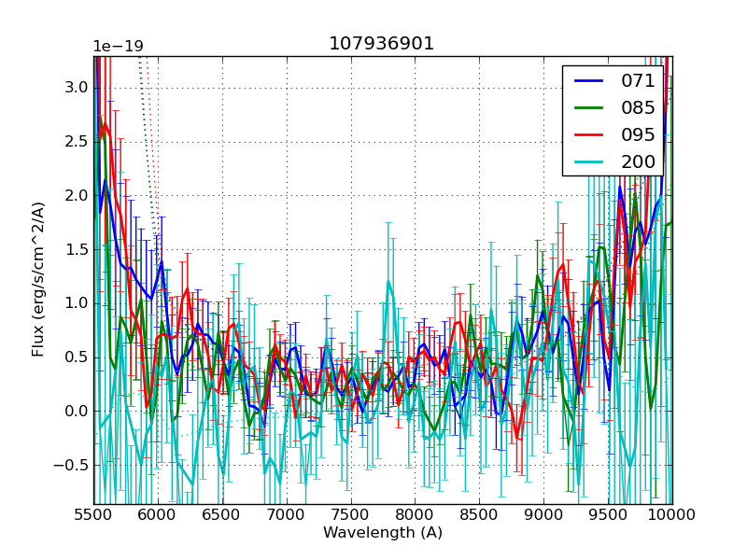The height and width of the screenshot is (560, 747).
Task: Click the plot title 107936901
Action: (x=382, y=44)
